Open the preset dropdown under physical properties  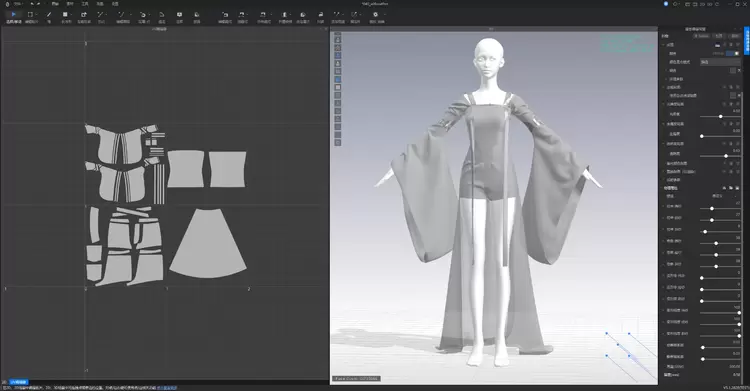[x=720, y=196]
